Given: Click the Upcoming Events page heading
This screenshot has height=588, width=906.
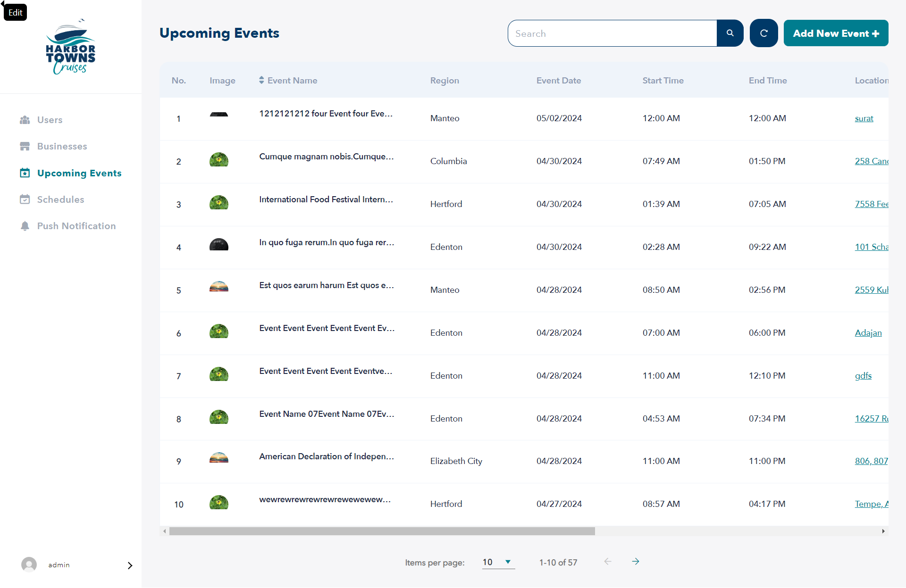Looking at the screenshot, I should tap(219, 33).
